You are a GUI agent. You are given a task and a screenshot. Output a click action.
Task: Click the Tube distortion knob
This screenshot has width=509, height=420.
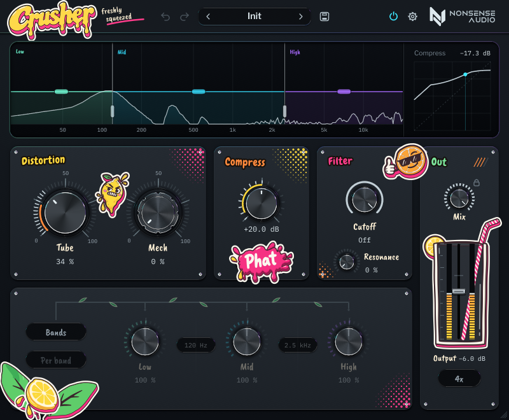coord(65,213)
